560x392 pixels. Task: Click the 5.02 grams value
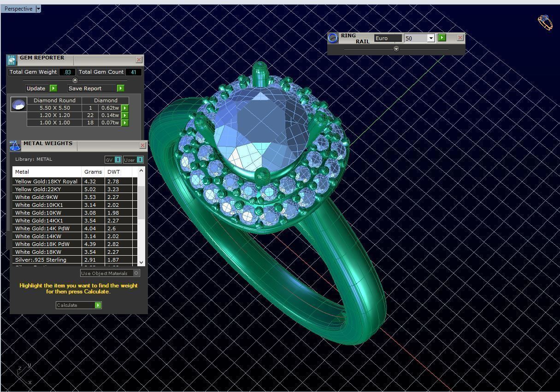point(90,189)
